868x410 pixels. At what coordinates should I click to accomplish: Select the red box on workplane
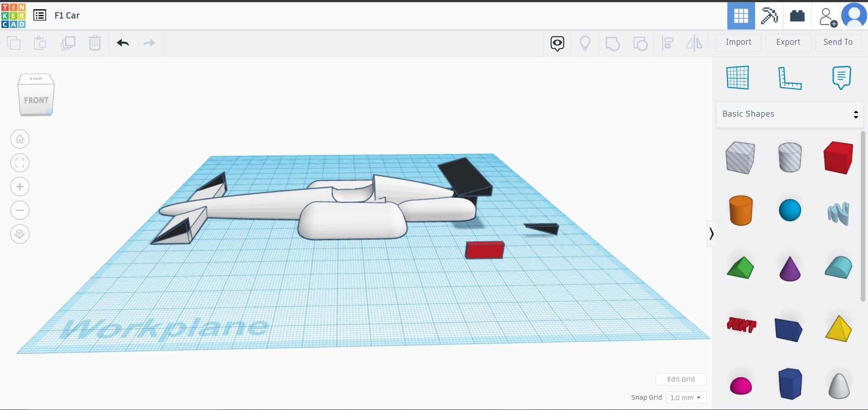485,250
